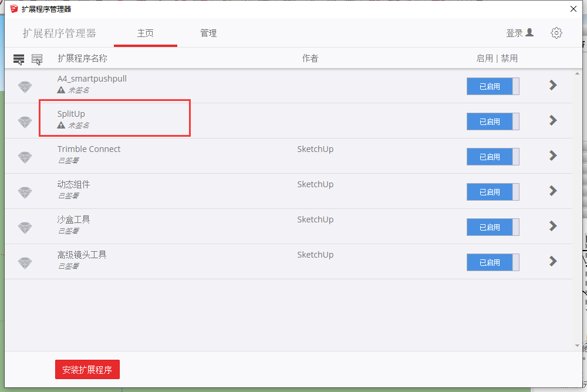Expand details chevron for 高级镜头工具
Image resolution: width=587 pixels, height=392 pixels.
pyautogui.click(x=553, y=261)
